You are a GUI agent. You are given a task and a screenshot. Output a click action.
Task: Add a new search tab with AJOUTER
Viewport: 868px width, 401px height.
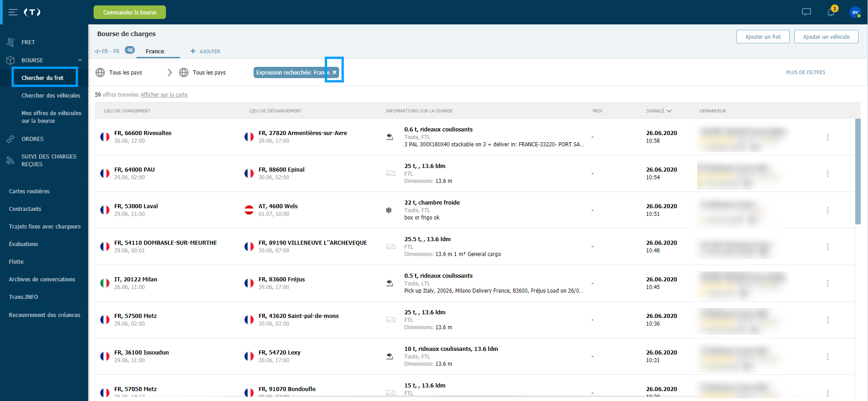[210, 51]
